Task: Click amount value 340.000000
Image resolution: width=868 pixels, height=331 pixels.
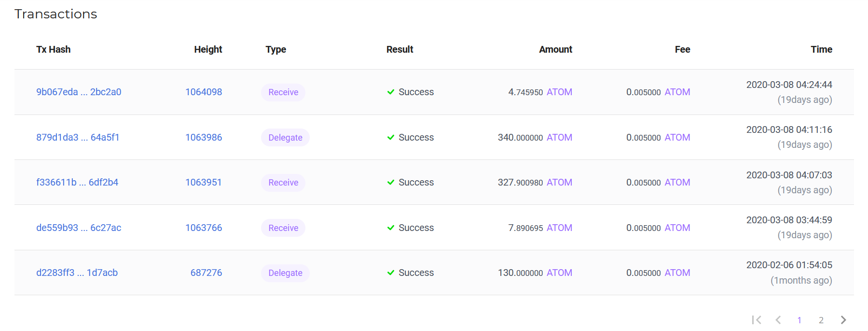Action: (520, 137)
